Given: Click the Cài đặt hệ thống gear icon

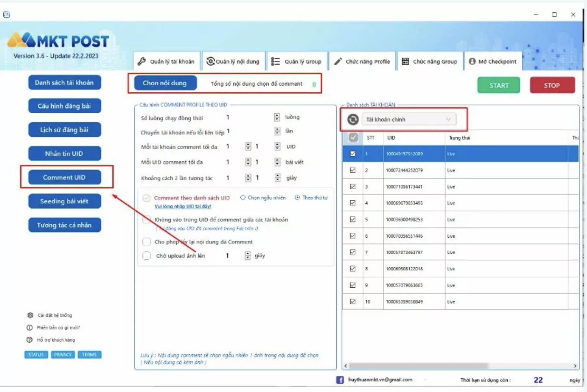Looking at the screenshot, I should [x=30, y=315].
